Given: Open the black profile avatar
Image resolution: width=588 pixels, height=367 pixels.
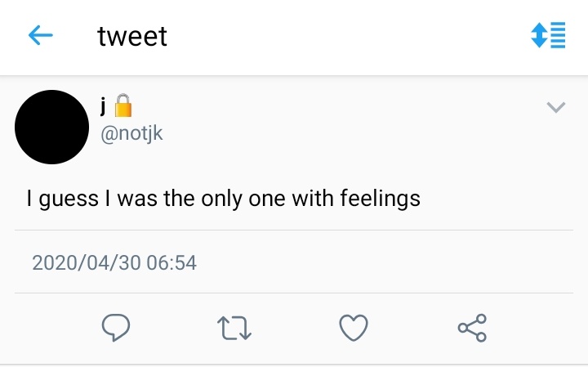Looking at the screenshot, I should pyautogui.click(x=52, y=127).
